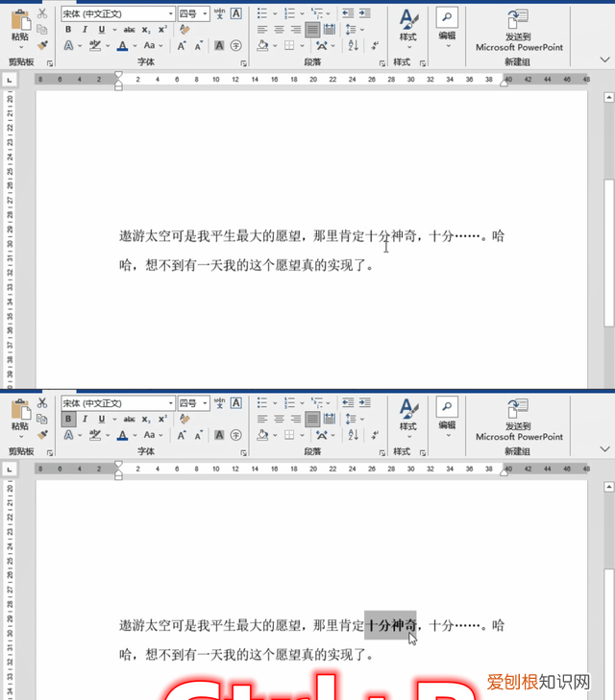Click Clear Formatting eraser in upper window
615x700 pixels.
(x=184, y=30)
